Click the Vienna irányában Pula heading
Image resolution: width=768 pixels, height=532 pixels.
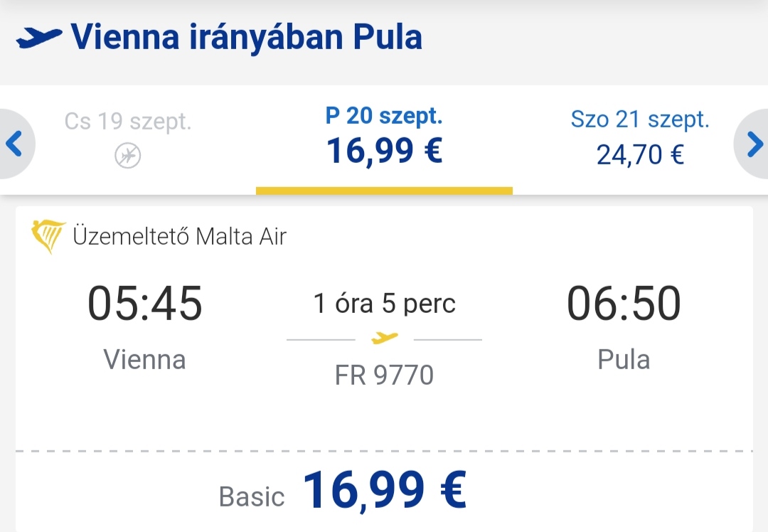click(246, 38)
